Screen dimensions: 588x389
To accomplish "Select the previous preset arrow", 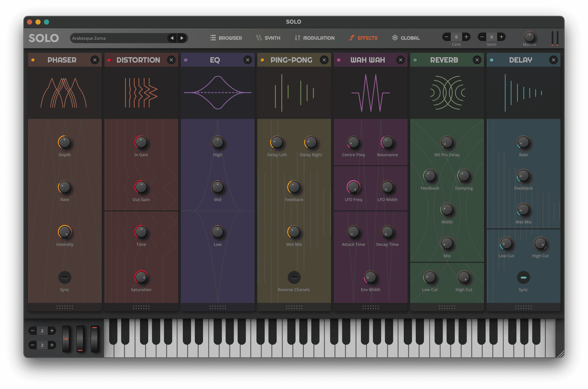I will pyautogui.click(x=172, y=38).
